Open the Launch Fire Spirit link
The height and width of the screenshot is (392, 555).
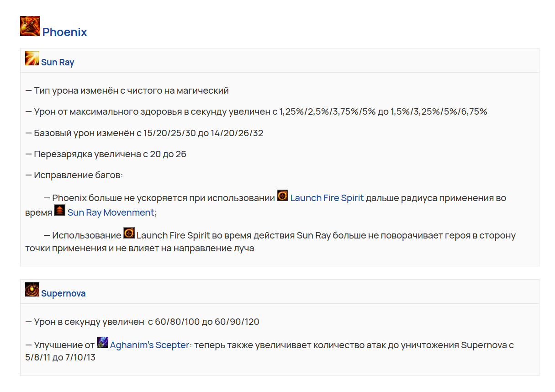tap(327, 198)
